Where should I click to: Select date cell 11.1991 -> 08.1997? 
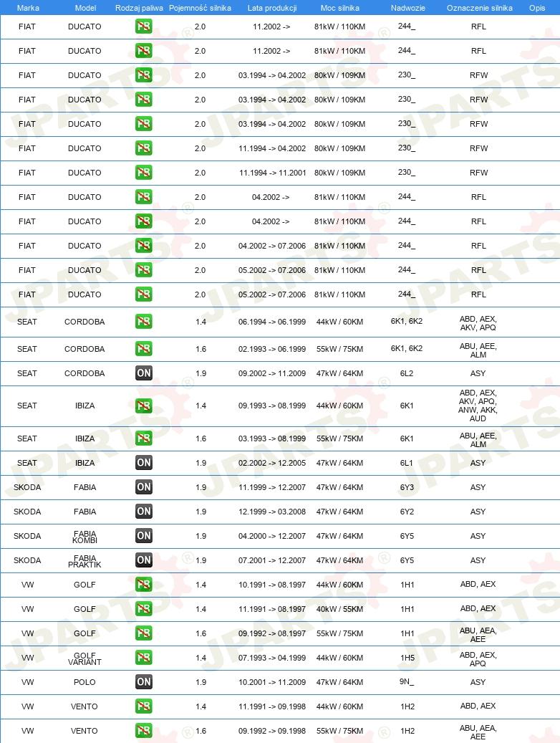tap(272, 609)
